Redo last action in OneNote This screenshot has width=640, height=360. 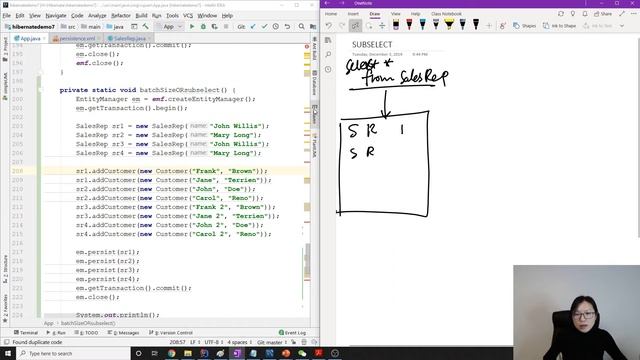342,26
